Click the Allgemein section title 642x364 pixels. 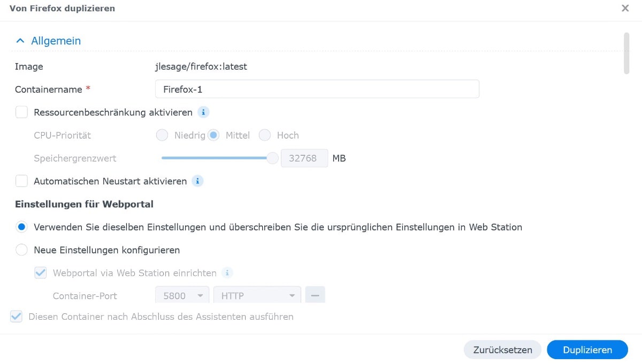click(x=56, y=41)
